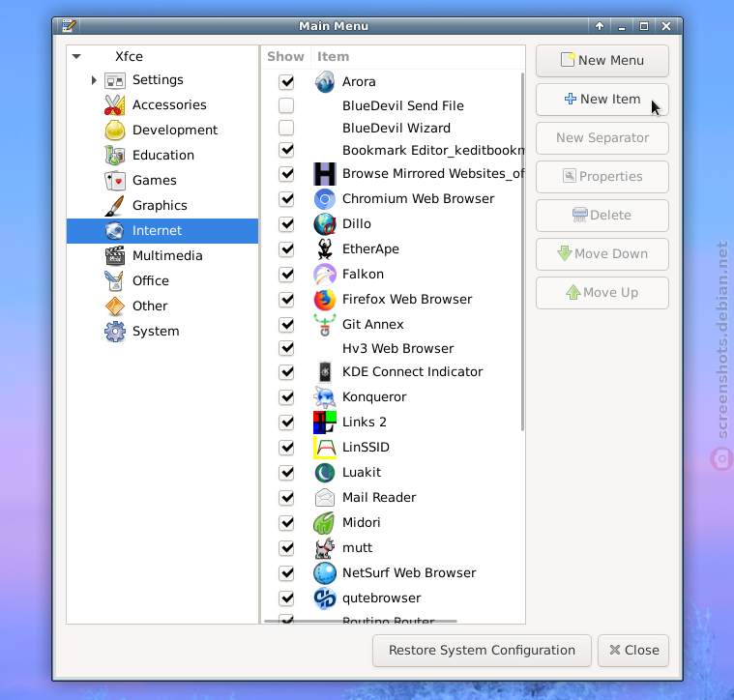734x700 pixels.
Task: Click the EtherApe monkey icon
Action: click(x=324, y=248)
